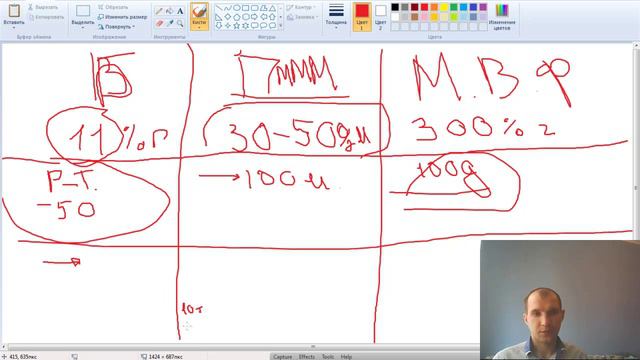Screen dimensions: 640x360
Task: Select the Six-point star shape
Action: 246,26
